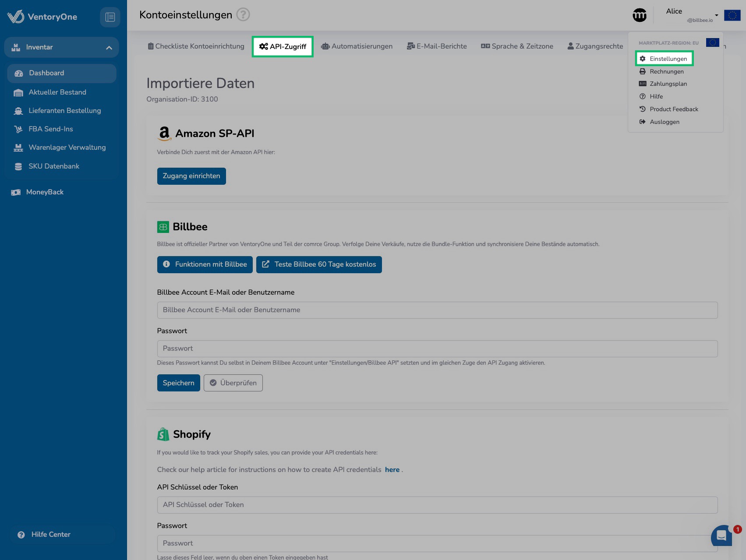Click the Amazon logo icon

coord(164,134)
